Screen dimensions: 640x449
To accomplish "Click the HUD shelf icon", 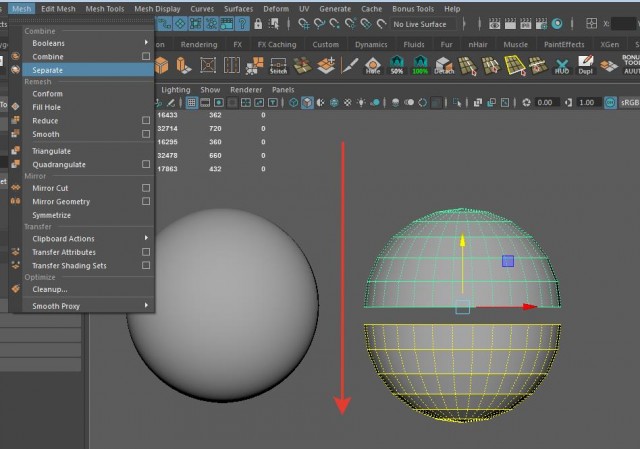I will [x=562, y=66].
